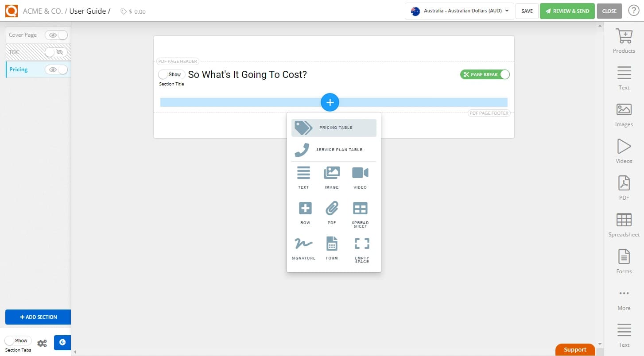Open help with the question mark icon
This screenshot has width=644, height=356.
(x=633, y=11)
